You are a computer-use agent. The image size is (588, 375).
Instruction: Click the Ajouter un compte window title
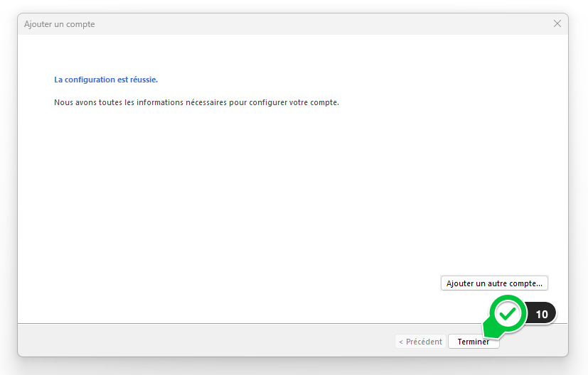tap(59, 24)
